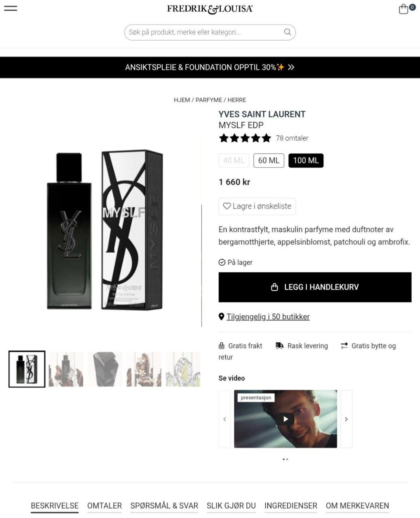Screen dimensions: 420x518
Task: Play the presentasjon video
Action: 286,419
